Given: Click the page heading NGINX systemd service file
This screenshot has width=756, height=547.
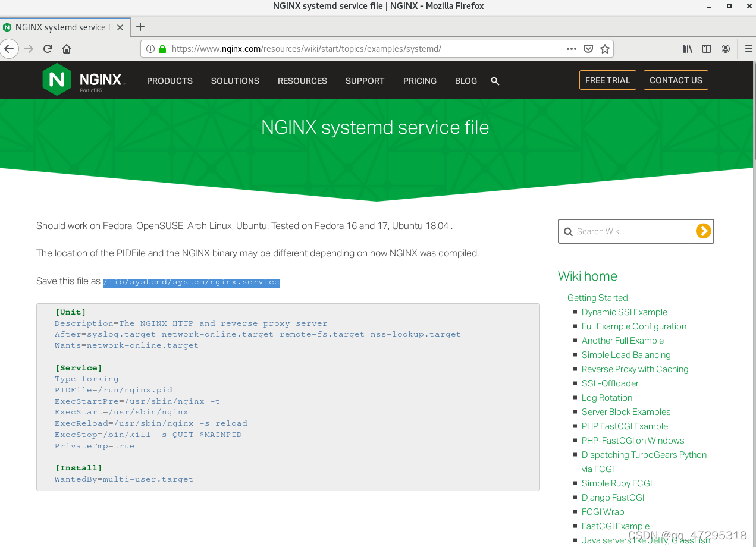Looking at the screenshot, I should [x=375, y=127].
